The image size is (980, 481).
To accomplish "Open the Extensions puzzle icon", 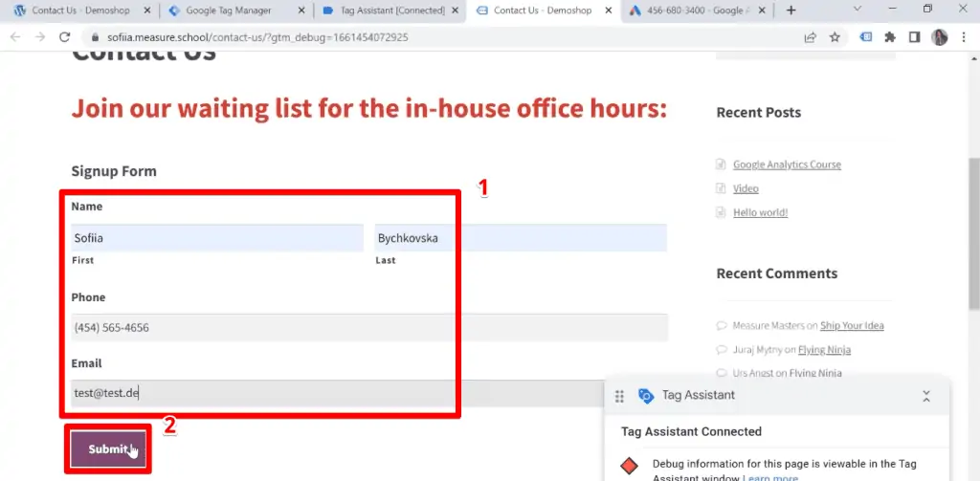I will [890, 37].
